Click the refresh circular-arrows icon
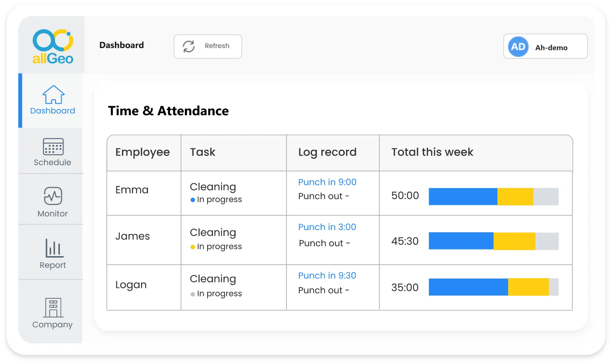The image size is (612, 364). pyautogui.click(x=188, y=46)
